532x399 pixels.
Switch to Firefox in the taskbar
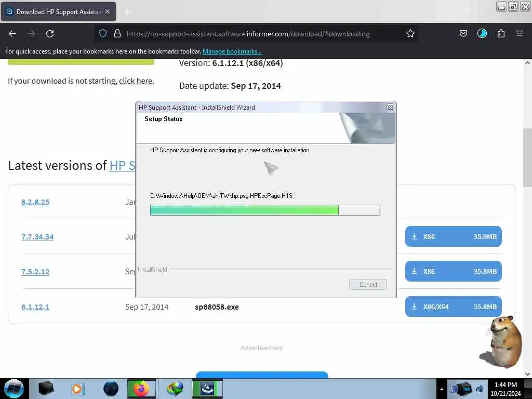click(x=141, y=389)
